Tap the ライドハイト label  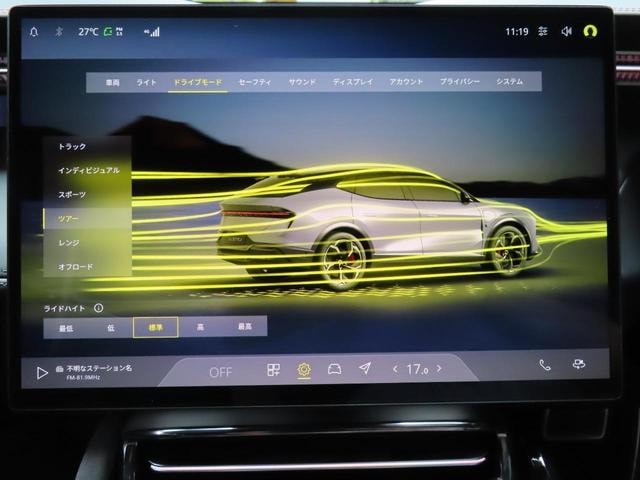click(64, 309)
